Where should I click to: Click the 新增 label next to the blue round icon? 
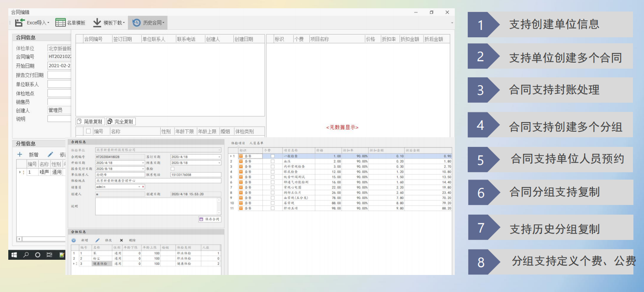(85, 240)
